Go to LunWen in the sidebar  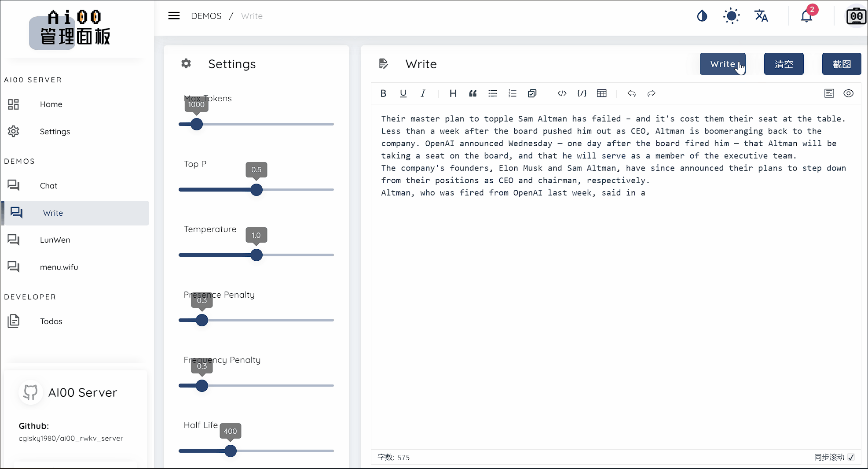[x=55, y=240]
